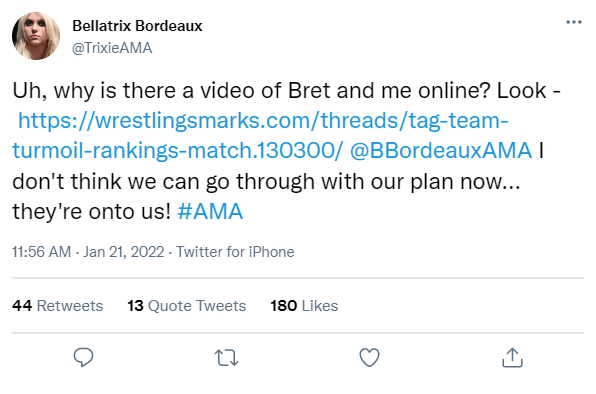The height and width of the screenshot is (394, 596).
Task: Open the three-dot more options menu
Action: [x=574, y=22]
